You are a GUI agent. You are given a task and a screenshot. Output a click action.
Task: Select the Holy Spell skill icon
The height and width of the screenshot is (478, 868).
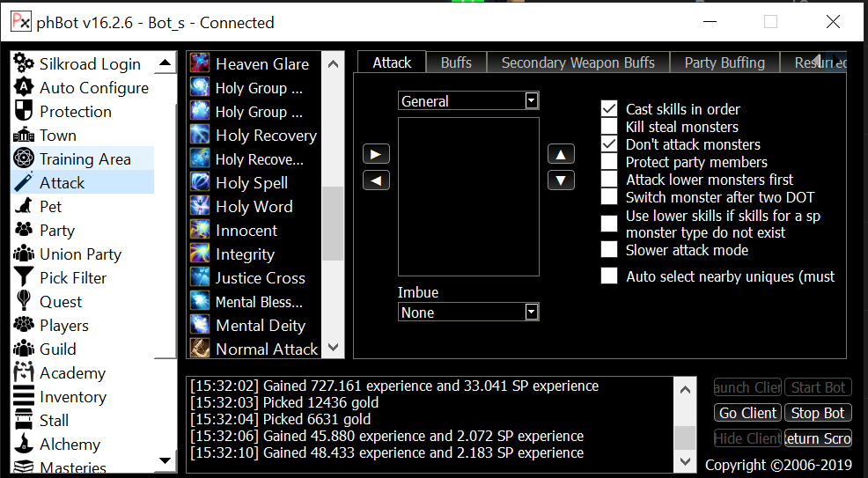click(201, 182)
